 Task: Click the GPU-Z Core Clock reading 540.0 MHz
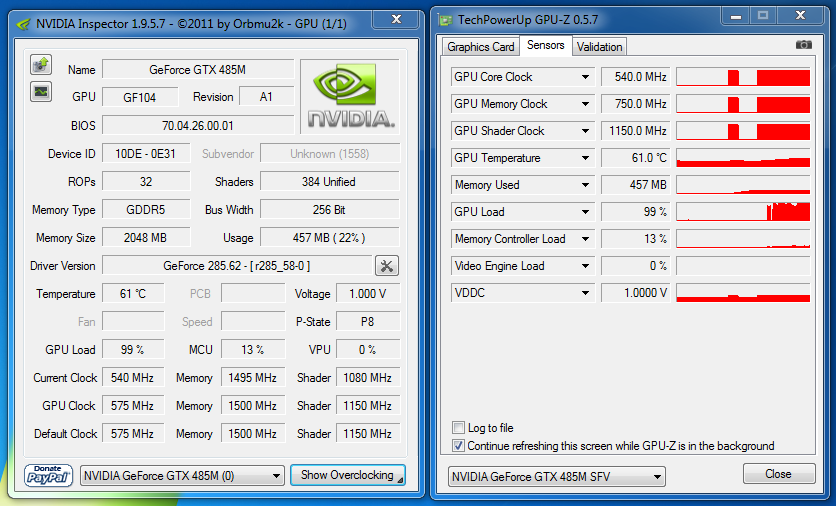tap(636, 77)
